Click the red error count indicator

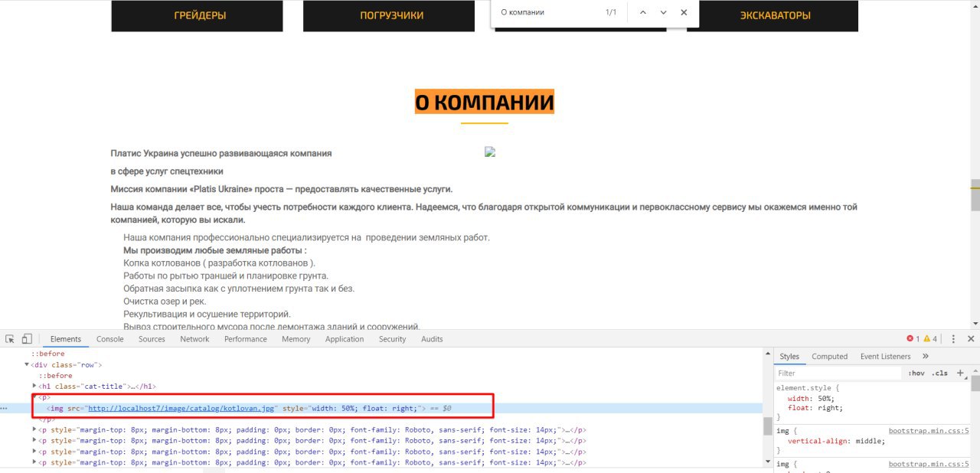[913, 339]
